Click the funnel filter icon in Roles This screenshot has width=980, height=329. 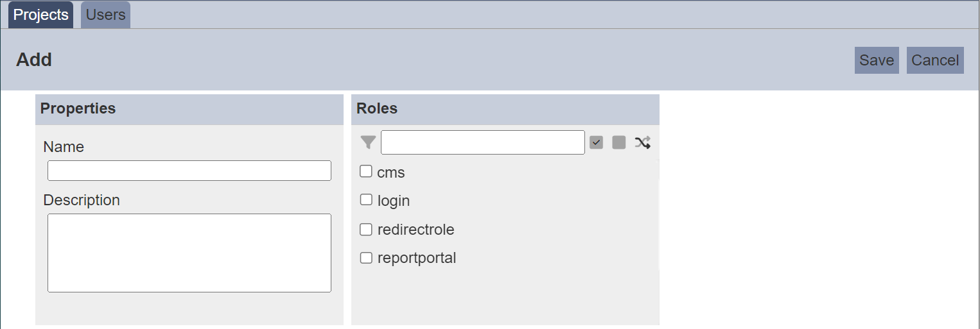(368, 142)
